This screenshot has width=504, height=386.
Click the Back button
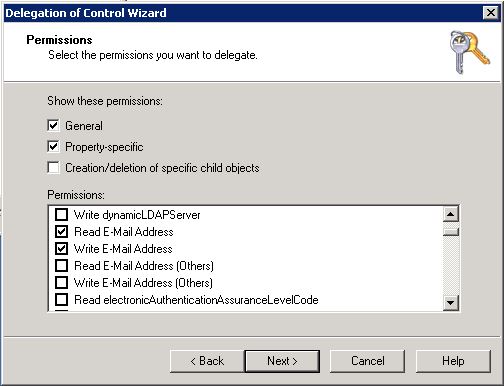coord(207,361)
